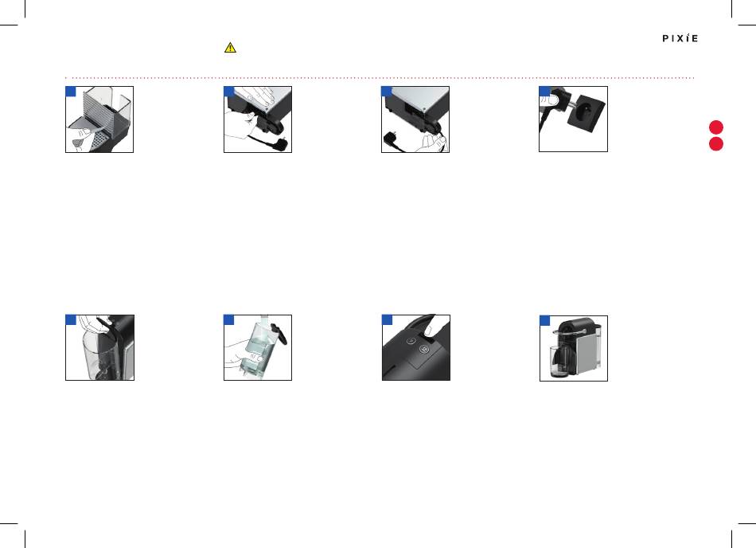756x548 pixels.
Task: Click blue step square on water tank filling image
Action: coord(229,320)
